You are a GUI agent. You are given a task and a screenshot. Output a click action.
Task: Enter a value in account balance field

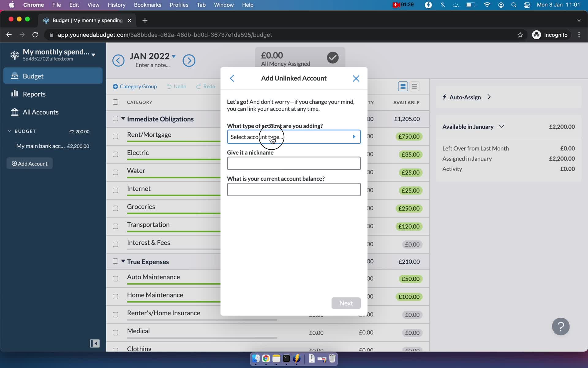[x=294, y=190]
